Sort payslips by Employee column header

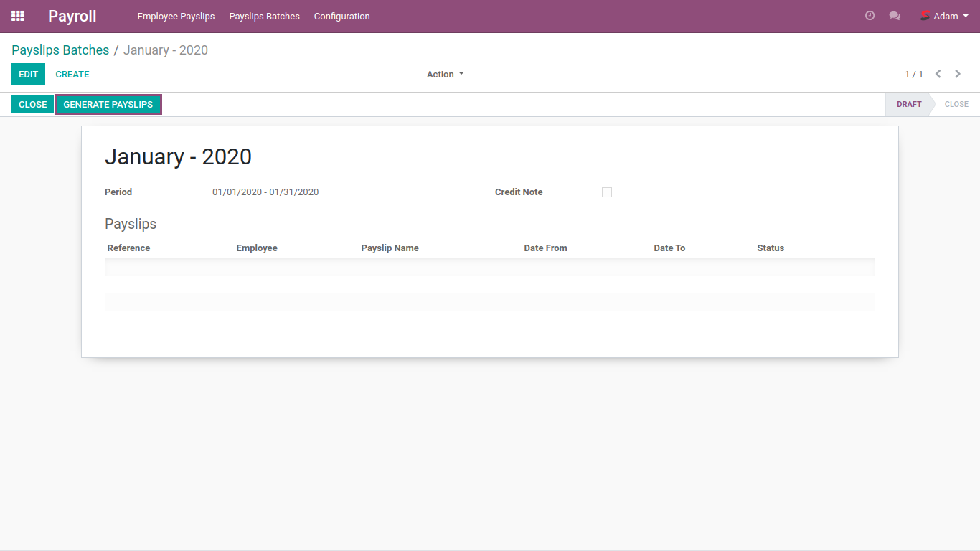(x=257, y=248)
